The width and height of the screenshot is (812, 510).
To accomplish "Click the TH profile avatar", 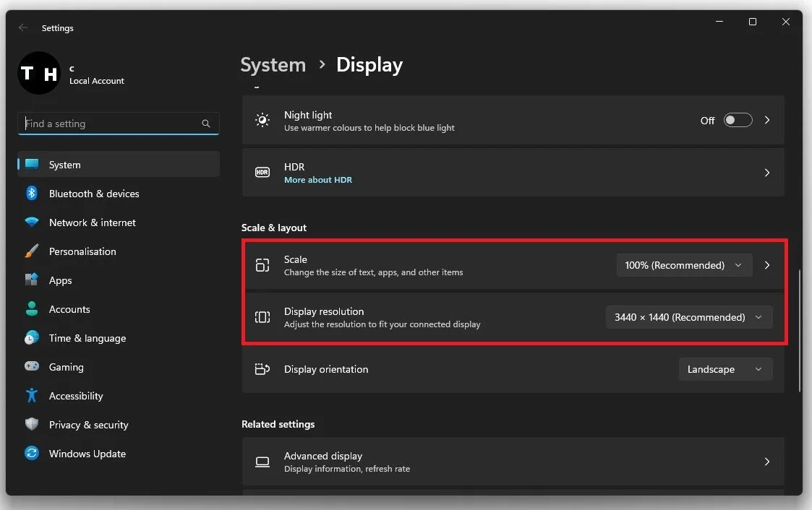I will (39, 73).
